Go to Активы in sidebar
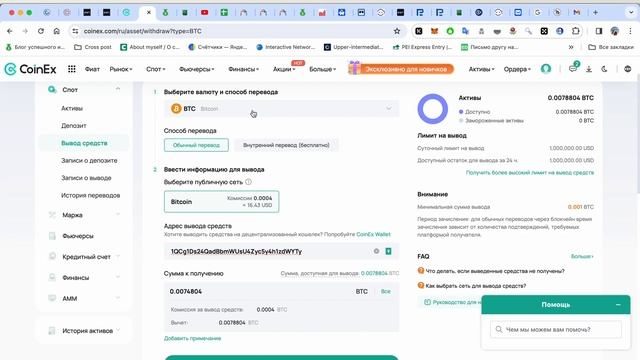This screenshot has width=640, height=360. click(72, 108)
